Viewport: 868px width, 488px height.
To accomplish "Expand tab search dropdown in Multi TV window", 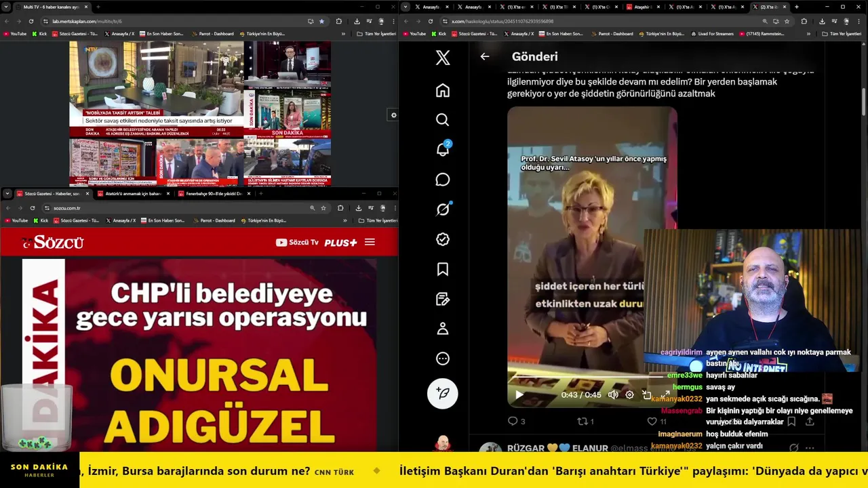I will 7,7.
